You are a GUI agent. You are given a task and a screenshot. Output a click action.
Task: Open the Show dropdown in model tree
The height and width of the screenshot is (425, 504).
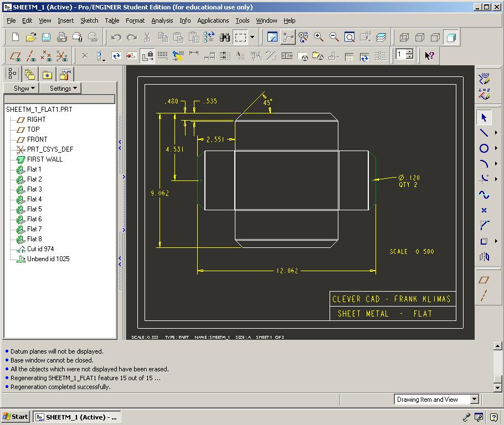(24, 89)
